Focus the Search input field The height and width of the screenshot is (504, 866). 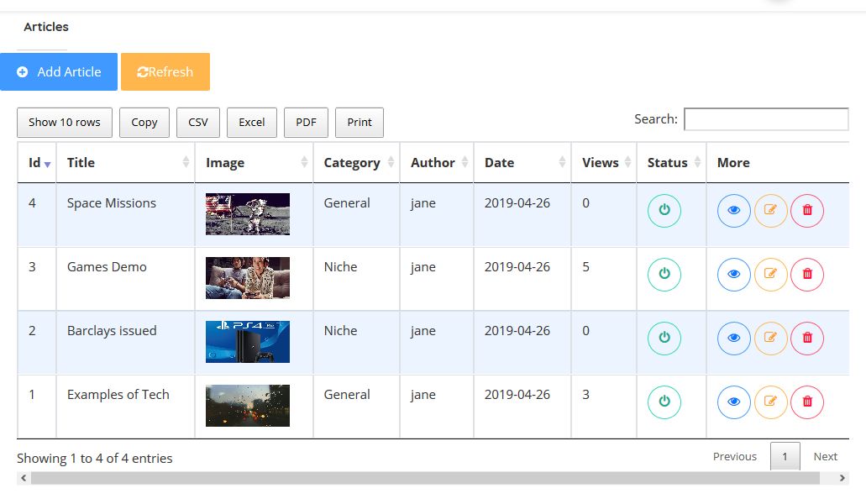coord(766,119)
